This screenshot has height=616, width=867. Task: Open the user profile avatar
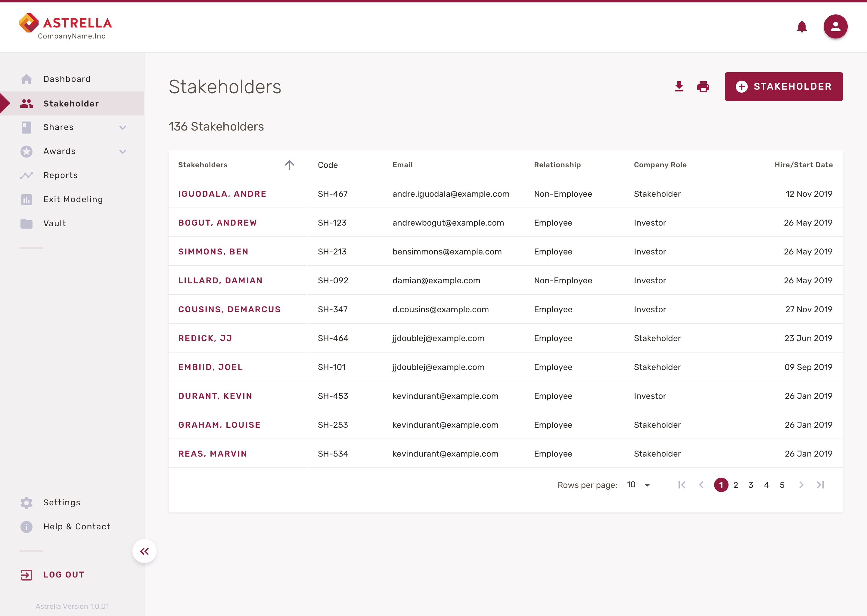coord(835,27)
